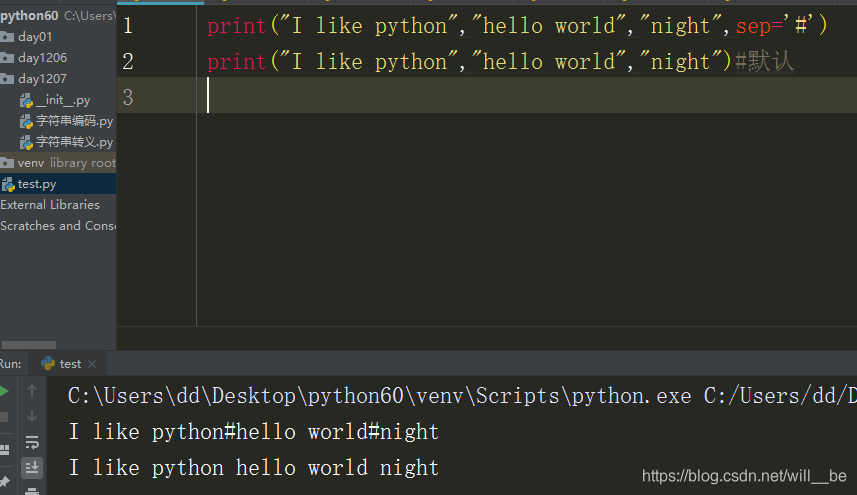Open the day1206 folder
Image resolution: width=857 pixels, height=495 pixels.
click(42, 57)
